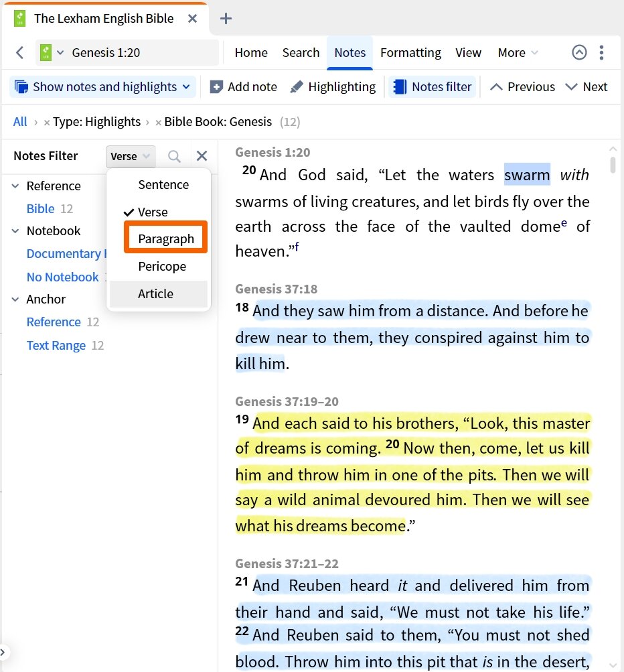This screenshot has width=624, height=672.
Task: Collapse the Notebook filter section
Action: click(x=15, y=231)
